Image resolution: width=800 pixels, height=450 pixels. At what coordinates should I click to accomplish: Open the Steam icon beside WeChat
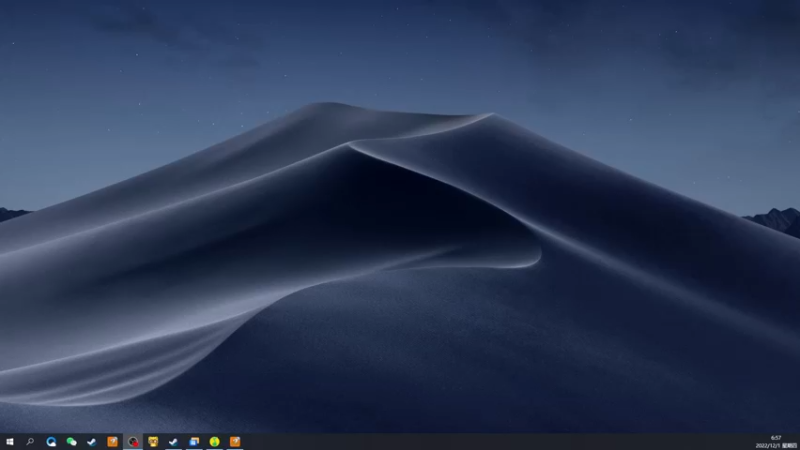(92, 442)
